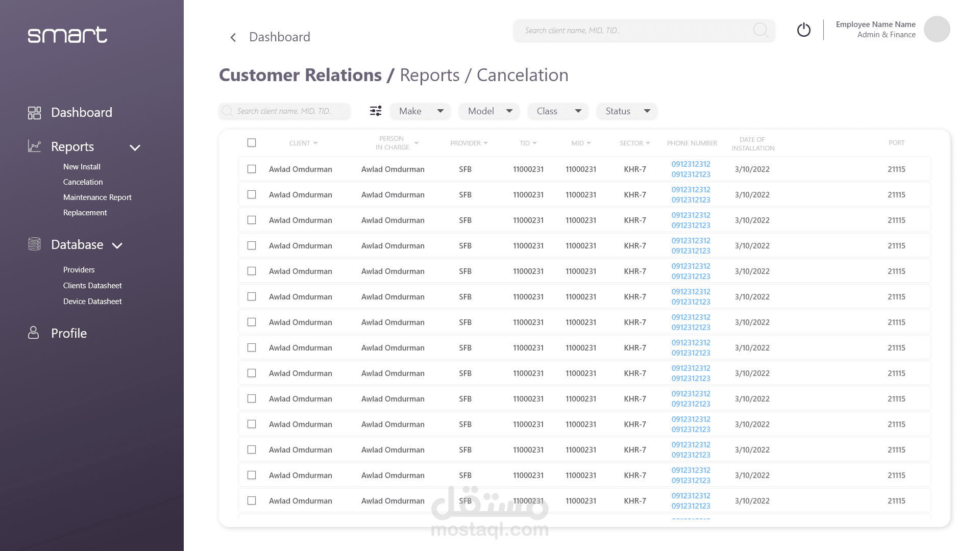Click the Profile person icon in sidebar
980x551 pixels.
33,333
